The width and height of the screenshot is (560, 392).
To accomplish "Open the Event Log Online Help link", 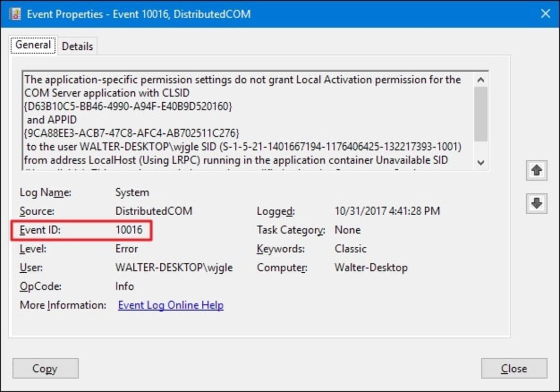I will coord(171,305).
